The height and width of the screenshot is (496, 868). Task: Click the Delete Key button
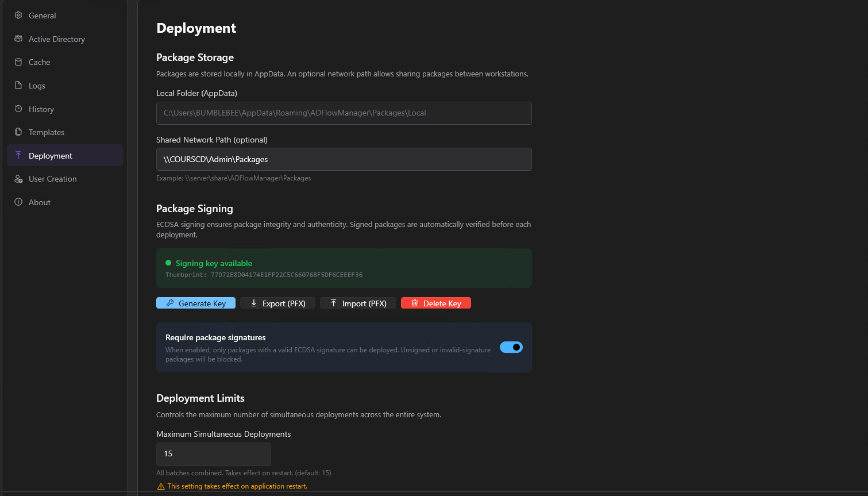click(435, 303)
